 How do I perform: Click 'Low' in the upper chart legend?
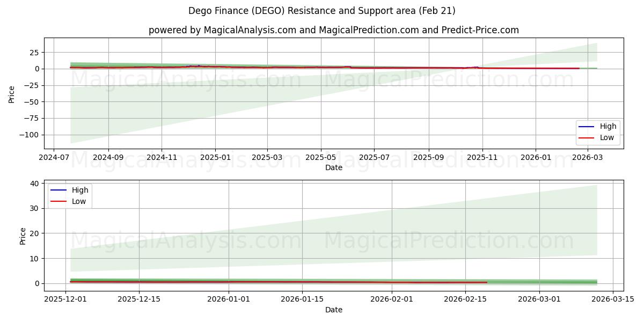608,138
